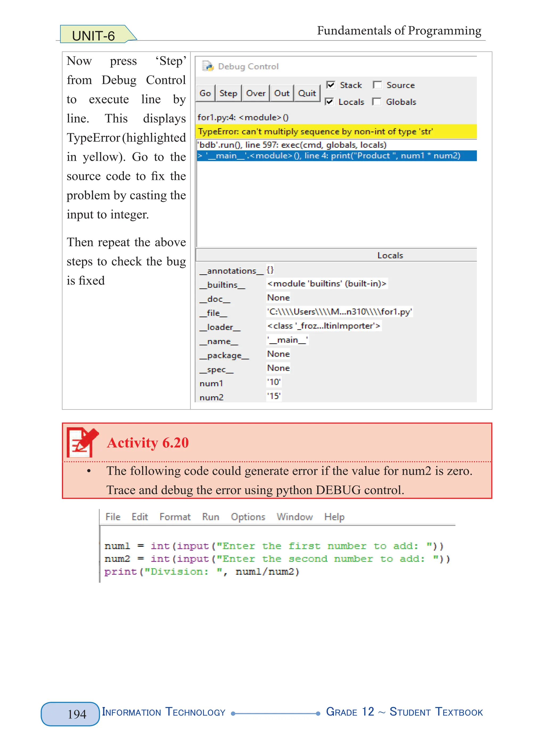545x756 pixels.
Task: Open the File menu in the editor
Action: 113,517
